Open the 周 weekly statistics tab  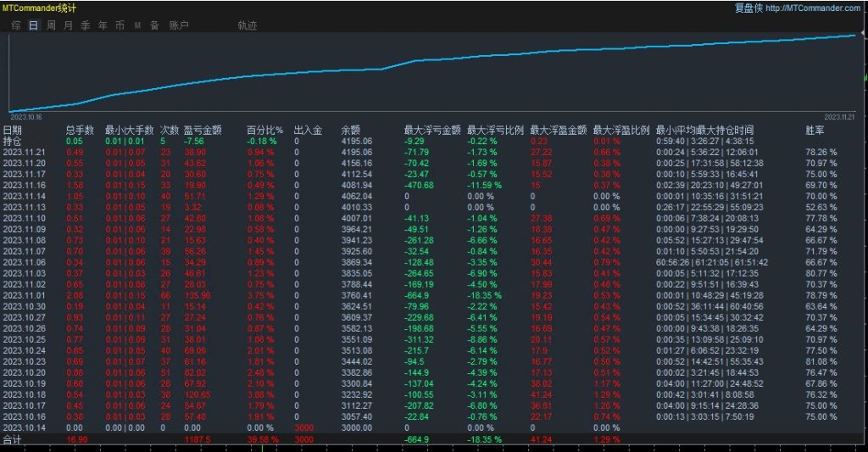[x=51, y=25]
